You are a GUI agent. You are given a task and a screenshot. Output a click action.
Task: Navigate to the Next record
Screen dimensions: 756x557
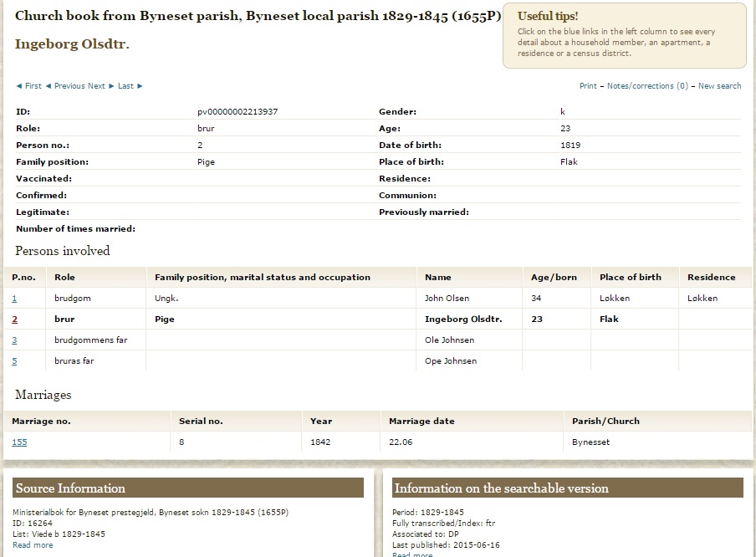tap(96, 86)
